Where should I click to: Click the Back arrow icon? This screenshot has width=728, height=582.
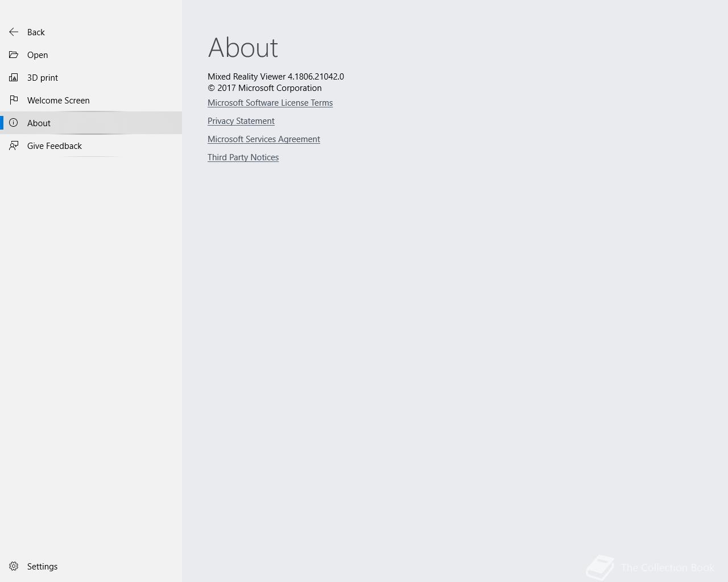(14, 32)
